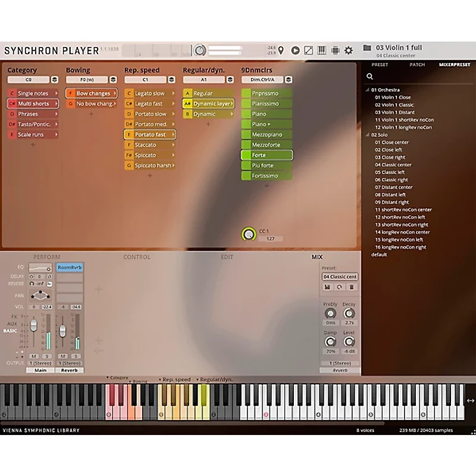Viewport: 476px width, 476px height.
Task: Click the search magnifier icon in preset browser
Action: (369, 77)
